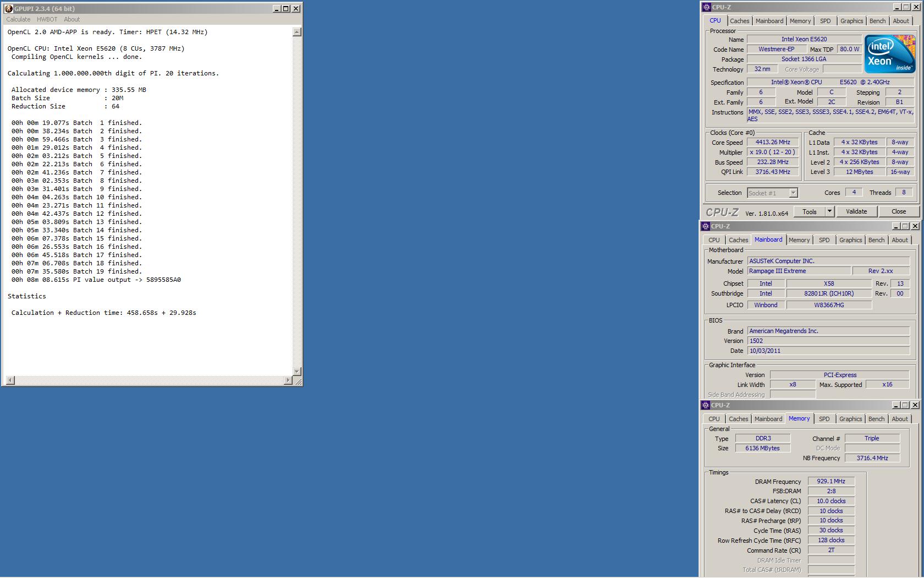
Task: Open About tab in top CPU-Z window
Action: (900, 21)
